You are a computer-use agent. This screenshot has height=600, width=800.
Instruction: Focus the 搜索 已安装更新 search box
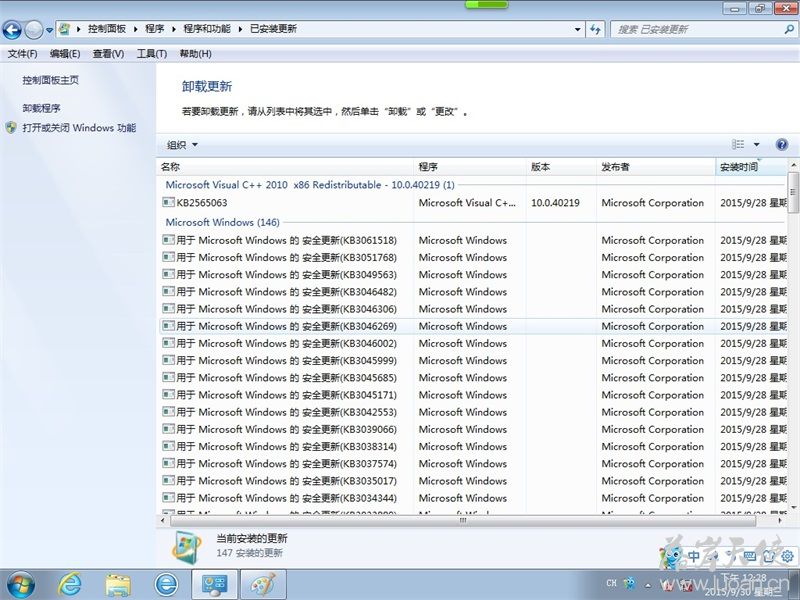point(697,29)
